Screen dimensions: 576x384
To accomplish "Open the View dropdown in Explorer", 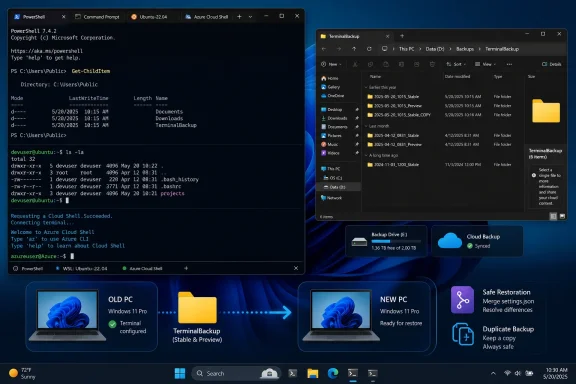I will pyautogui.click(x=485, y=64).
